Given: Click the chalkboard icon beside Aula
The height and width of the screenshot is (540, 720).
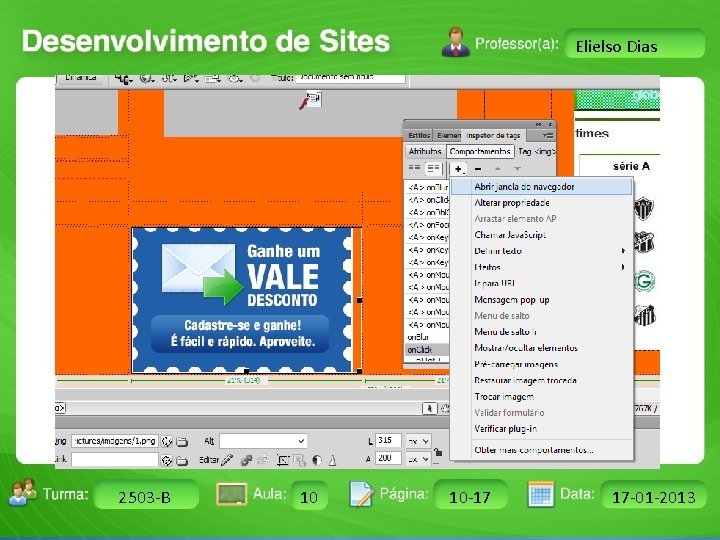Looking at the screenshot, I should [231, 495].
